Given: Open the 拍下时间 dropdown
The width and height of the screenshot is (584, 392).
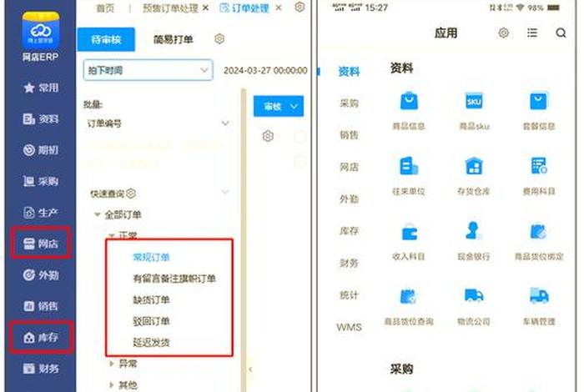Looking at the screenshot, I should pyautogui.click(x=149, y=70).
